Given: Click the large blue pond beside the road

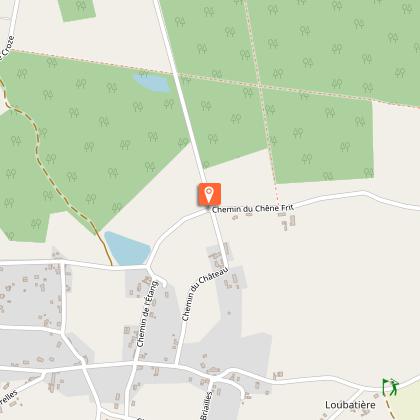Looking at the screenshot, I should tap(127, 248).
